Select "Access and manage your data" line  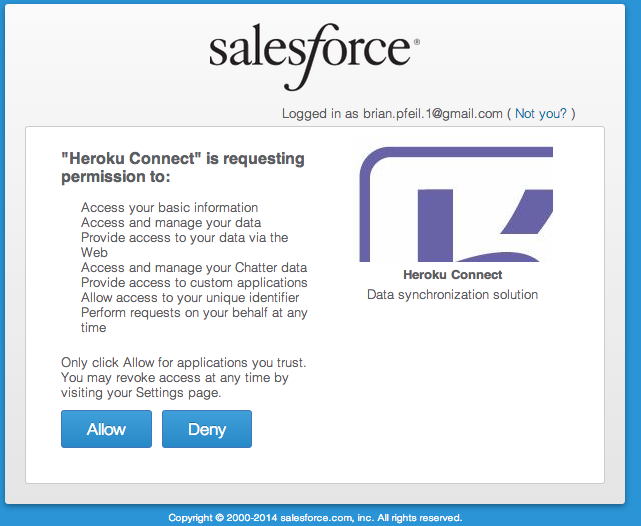(x=171, y=223)
